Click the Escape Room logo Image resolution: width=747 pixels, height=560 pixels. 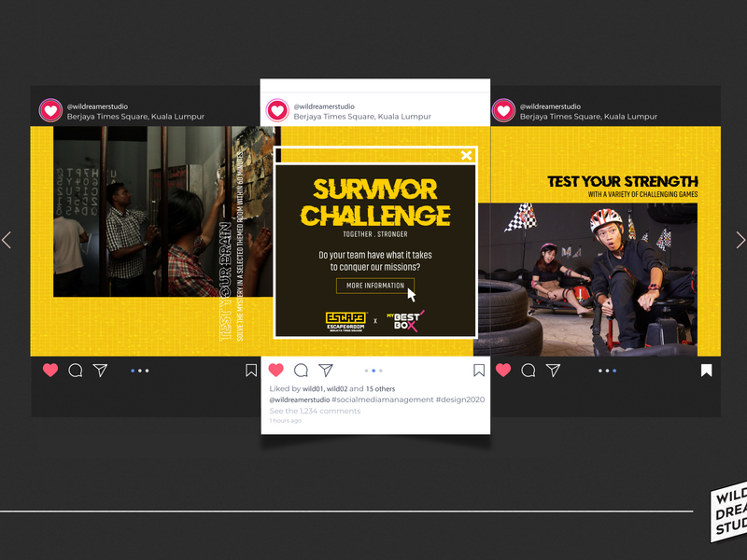(346, 321)
